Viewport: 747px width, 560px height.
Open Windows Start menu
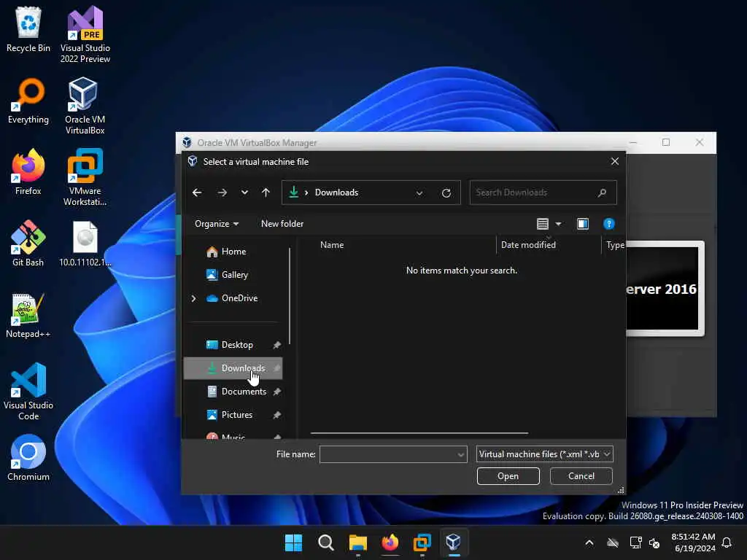[293, 542]
